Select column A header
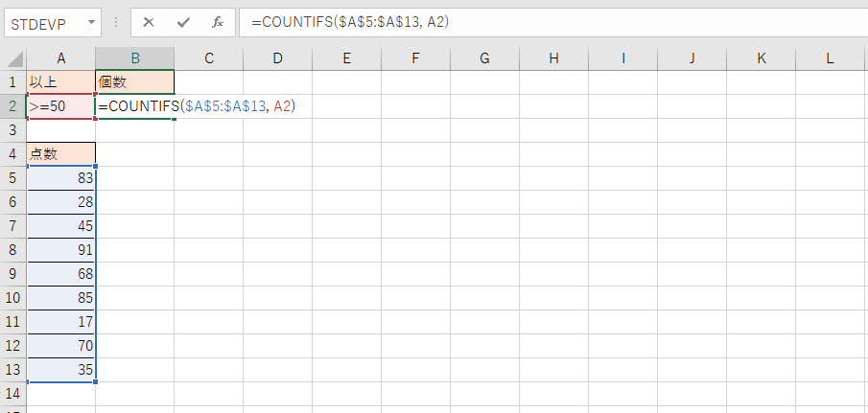 [61, 58]
